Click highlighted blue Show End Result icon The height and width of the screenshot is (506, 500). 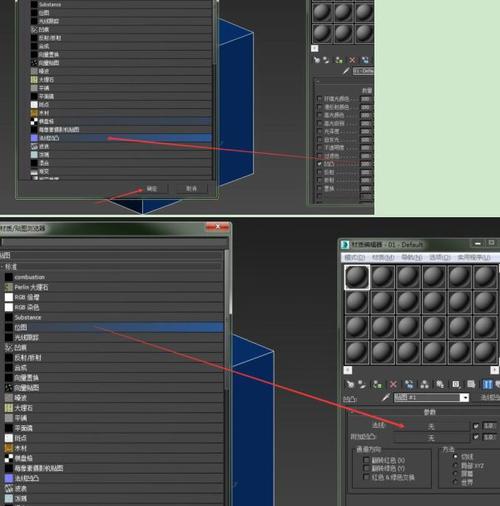coord(487,384)
